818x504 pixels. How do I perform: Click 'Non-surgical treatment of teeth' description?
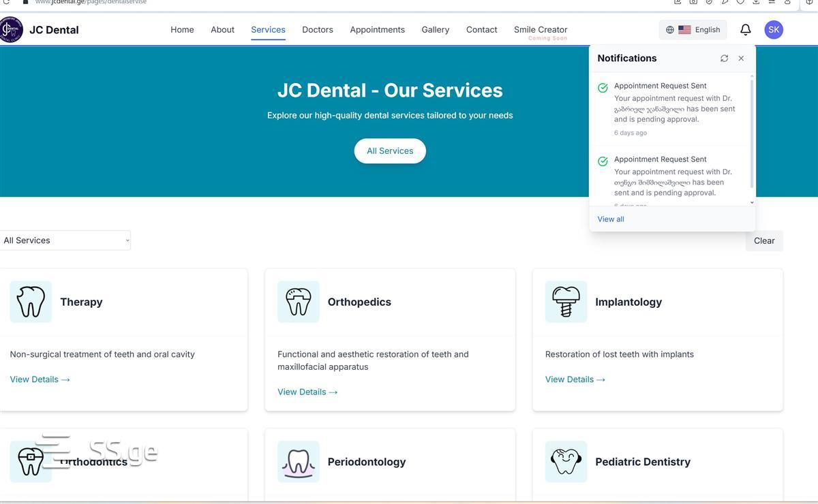[x=102, y=354]
